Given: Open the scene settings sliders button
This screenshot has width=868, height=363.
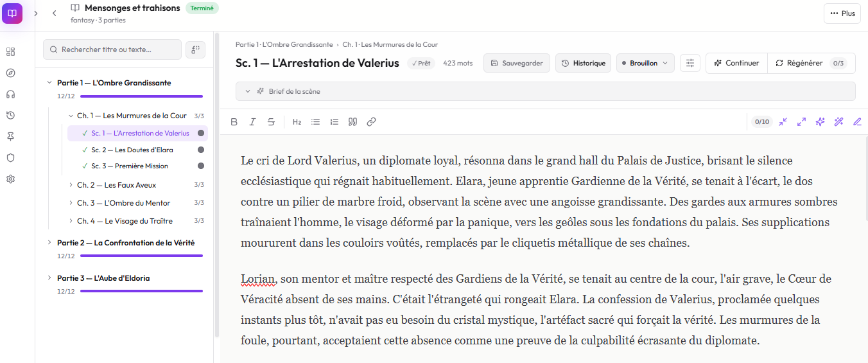Looking at the screenshot, I should click(690, 63).
